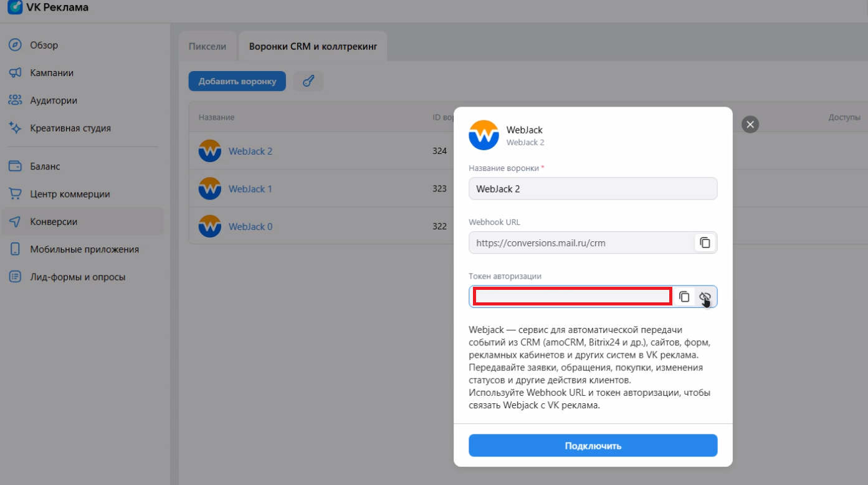
Task: Click the Центр коммерции cart icon
Action: pos(15,194)
